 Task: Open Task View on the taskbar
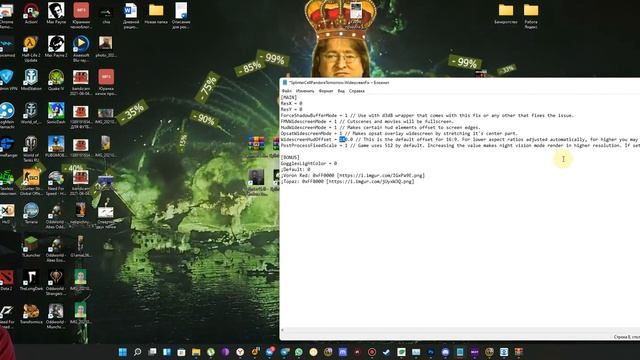click(152, 352)
